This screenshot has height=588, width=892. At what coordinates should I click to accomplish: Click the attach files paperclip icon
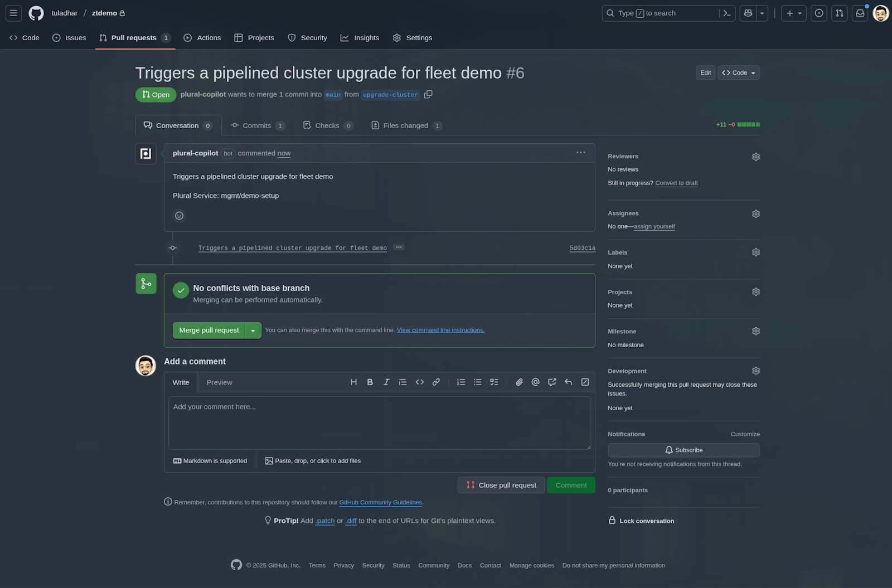point(519,382)
